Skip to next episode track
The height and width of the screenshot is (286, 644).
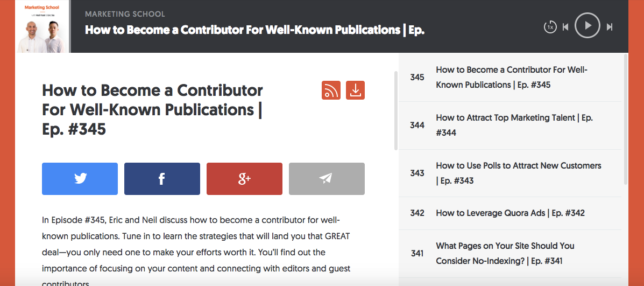coord(610,27)
